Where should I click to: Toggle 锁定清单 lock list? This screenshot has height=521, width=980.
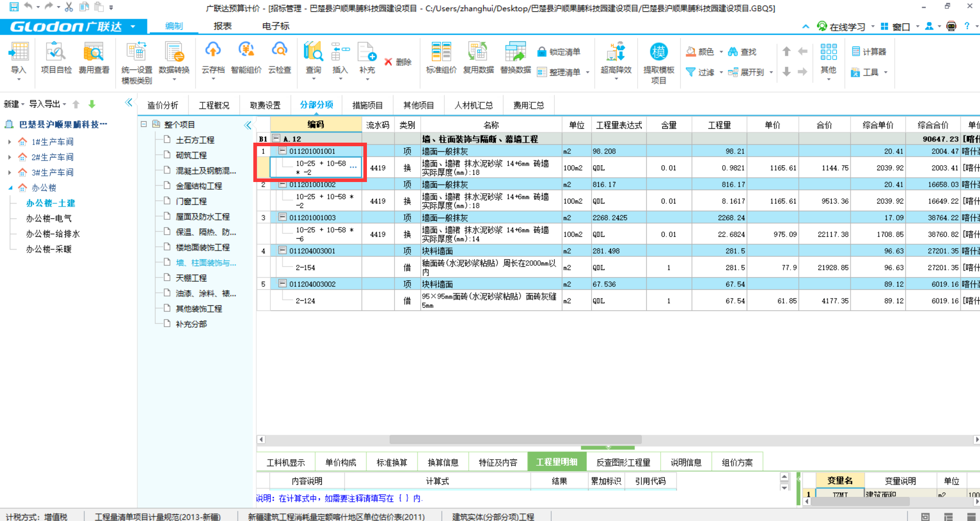(559, 52)
